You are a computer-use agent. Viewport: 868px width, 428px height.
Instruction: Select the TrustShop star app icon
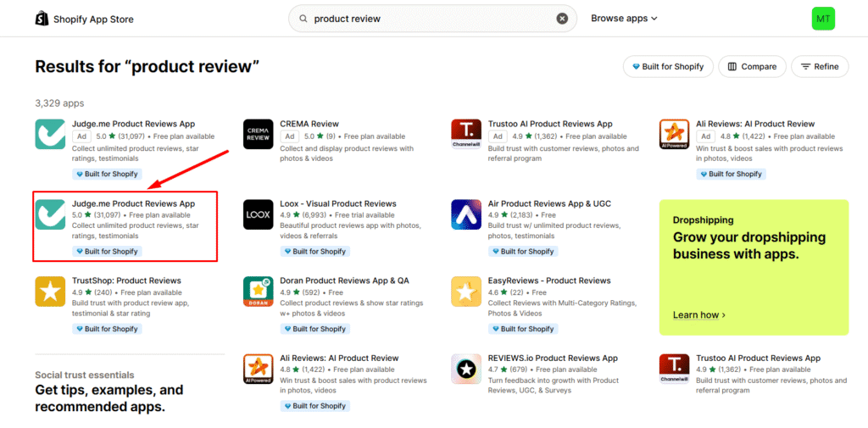tap(50, 292)
